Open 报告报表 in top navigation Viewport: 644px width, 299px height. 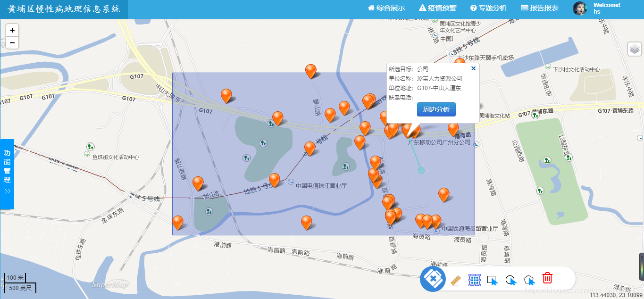[x=540, y=8]
